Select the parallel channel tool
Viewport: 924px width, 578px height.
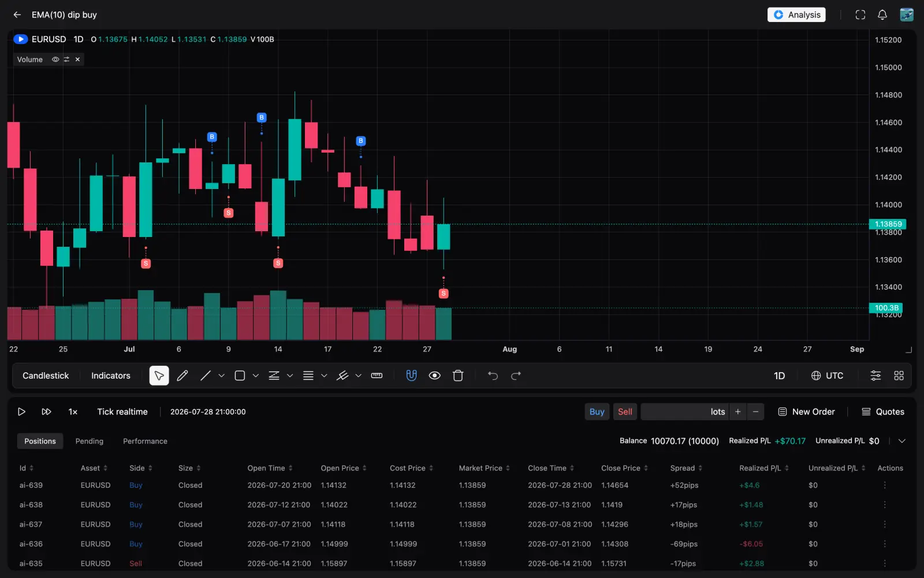click(274, 376)
